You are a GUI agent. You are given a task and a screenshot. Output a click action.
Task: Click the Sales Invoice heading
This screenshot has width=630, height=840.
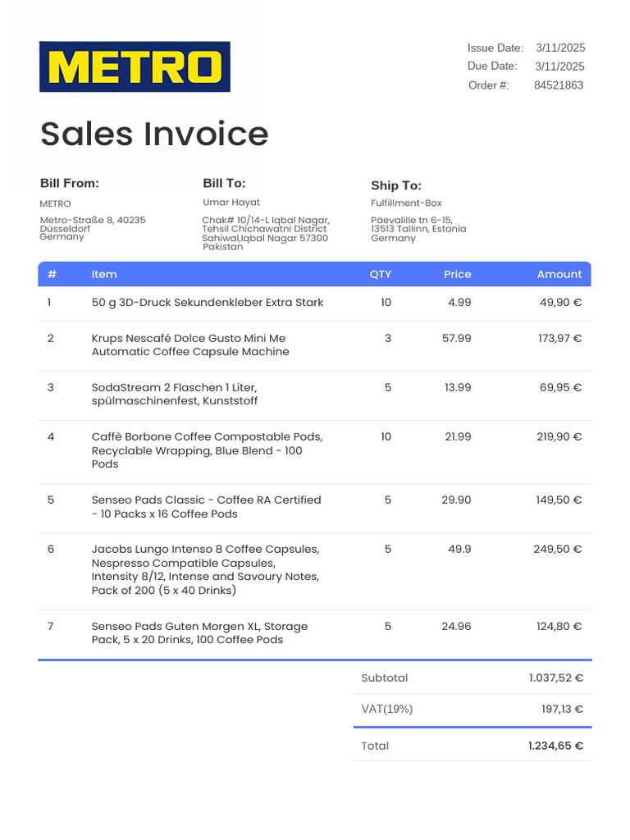pos(154,134)
